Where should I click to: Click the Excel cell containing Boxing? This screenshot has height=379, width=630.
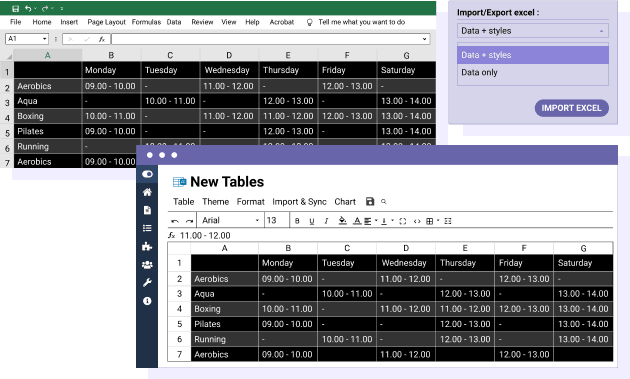point(47,116)
